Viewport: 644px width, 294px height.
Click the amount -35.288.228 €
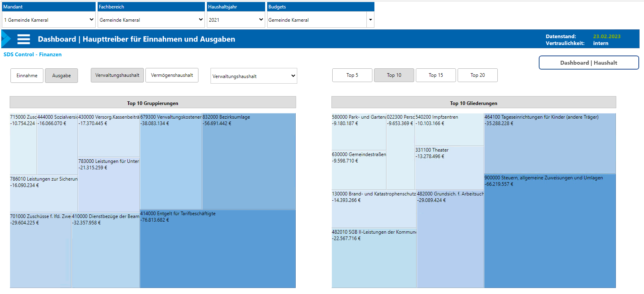(499, 123)
